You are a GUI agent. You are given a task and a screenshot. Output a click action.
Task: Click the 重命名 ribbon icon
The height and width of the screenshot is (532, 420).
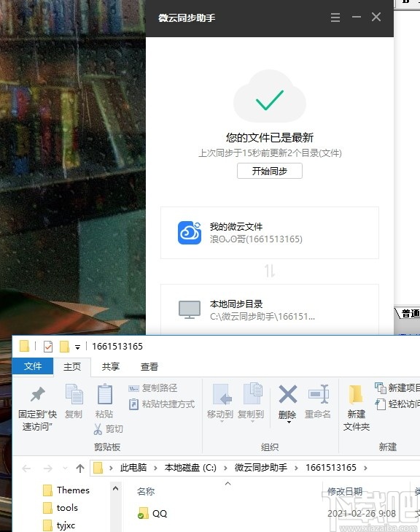[x=319, y=394]
